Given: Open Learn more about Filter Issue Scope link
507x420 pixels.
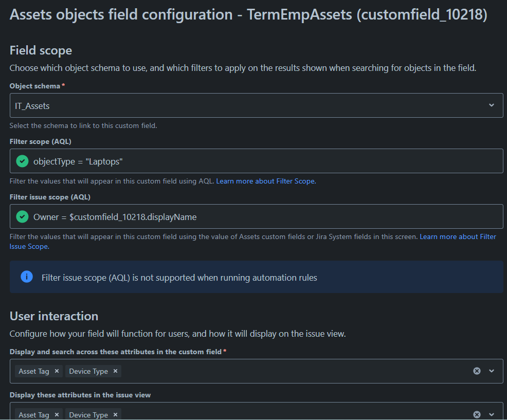Looking at the screenshot, I should [x=458, y=237].
